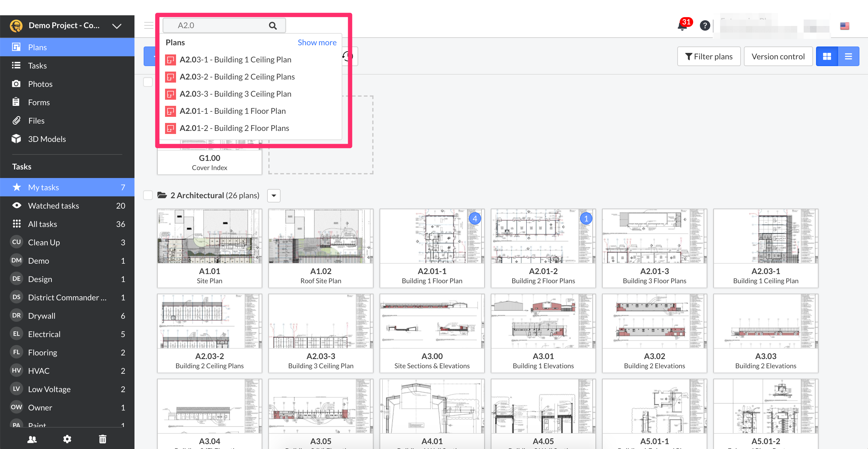Open project settings via the gear icon
Image resolution: width=868 pixels, height=449 pixels.
[x=67, y=439]
